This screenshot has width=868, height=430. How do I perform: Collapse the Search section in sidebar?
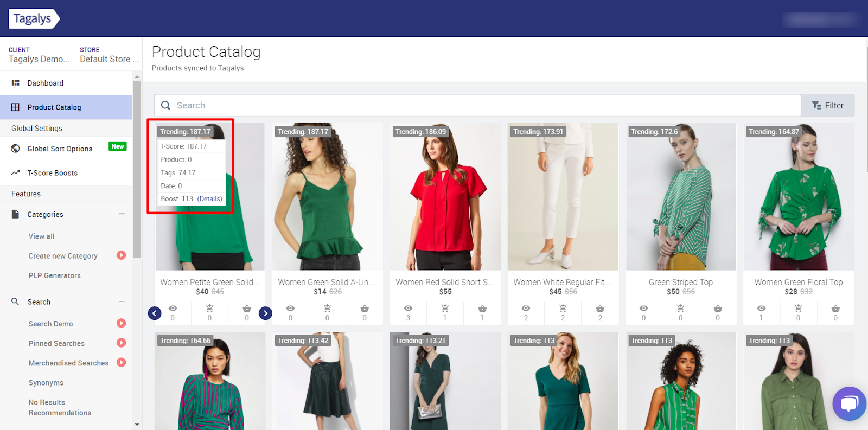(x=122, y=301)
